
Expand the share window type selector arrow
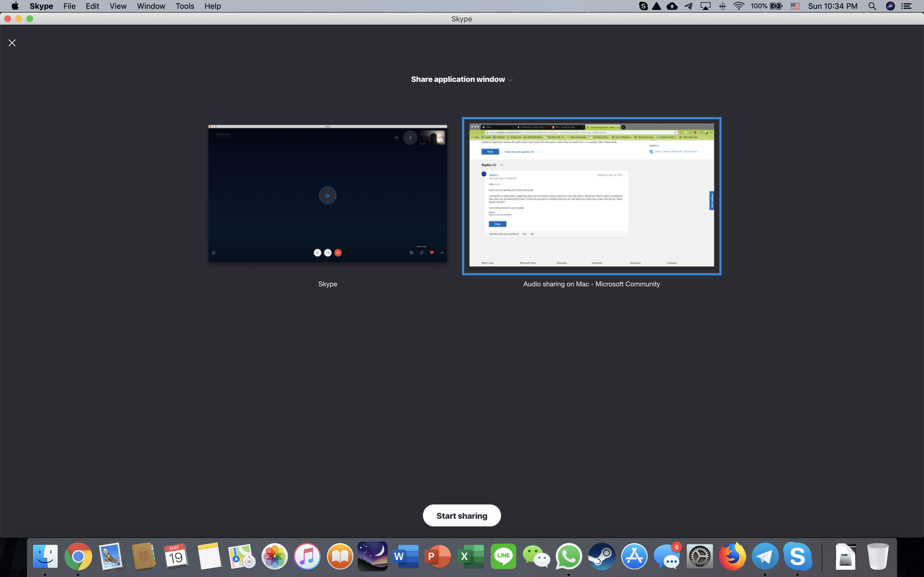[x=510, y=79]
